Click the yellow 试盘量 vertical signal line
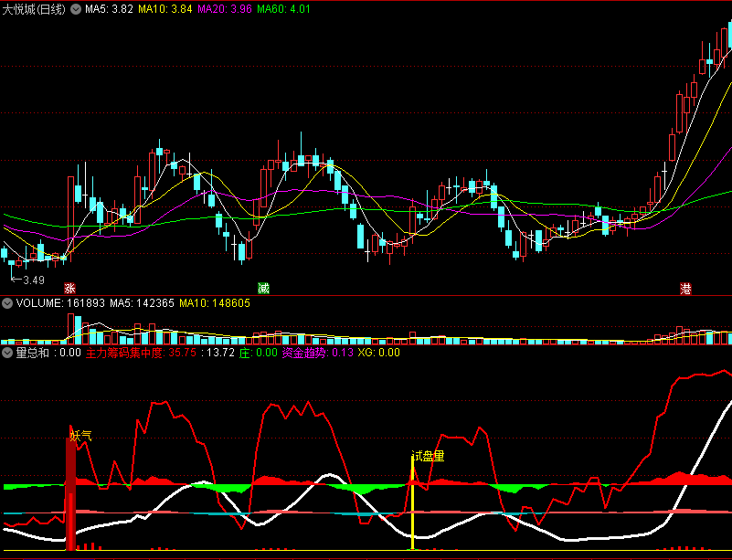The width and height of the screenshot is (732, 560). 413,503
